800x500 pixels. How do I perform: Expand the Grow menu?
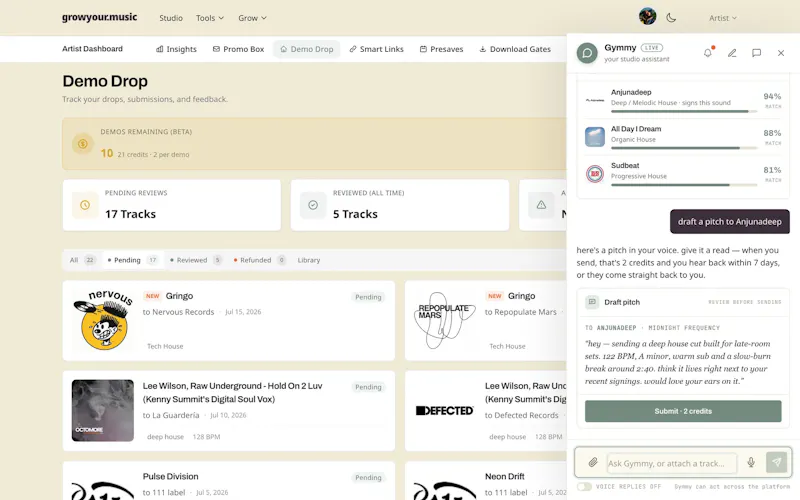252,18
